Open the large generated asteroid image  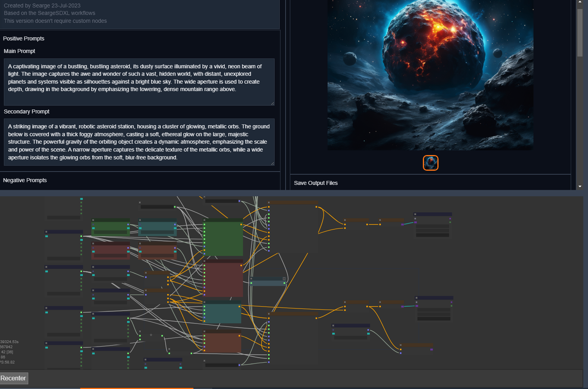[x=430, y=75]
